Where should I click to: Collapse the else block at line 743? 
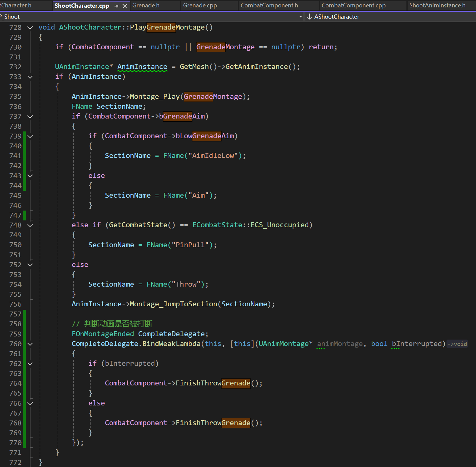click(x=30, y=176)
